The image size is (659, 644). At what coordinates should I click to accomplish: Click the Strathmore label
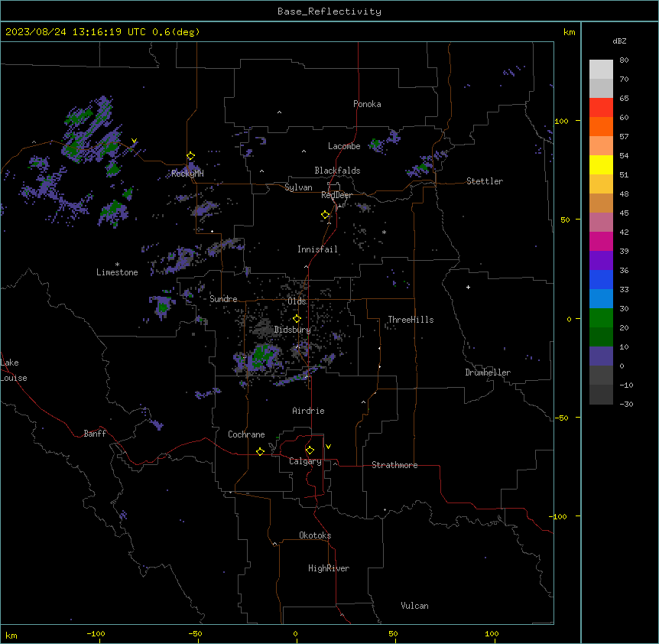click(x=394, y=465)
